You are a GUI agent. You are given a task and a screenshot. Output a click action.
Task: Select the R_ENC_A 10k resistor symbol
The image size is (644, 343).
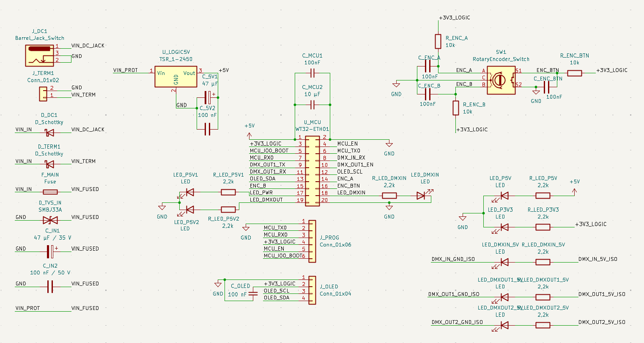click(438, 41)
